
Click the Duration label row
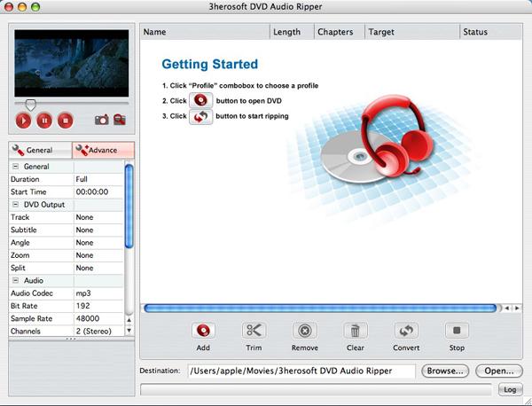[41, 179]
